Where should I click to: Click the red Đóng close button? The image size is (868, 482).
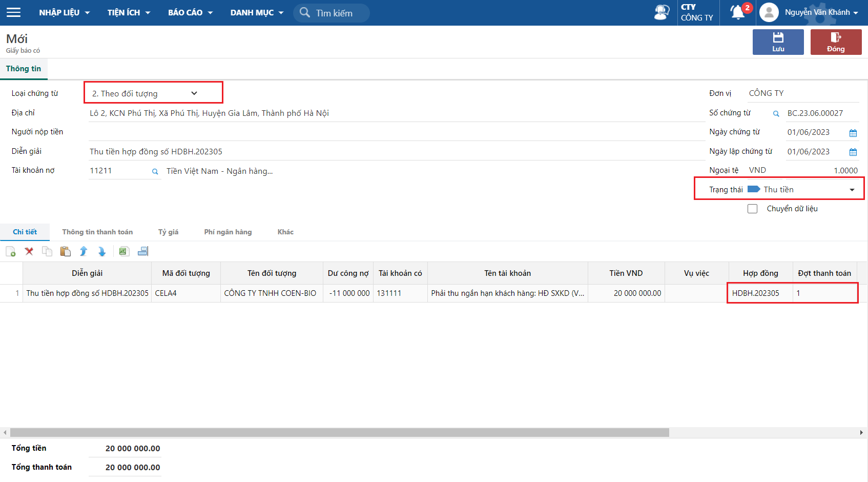835,42
